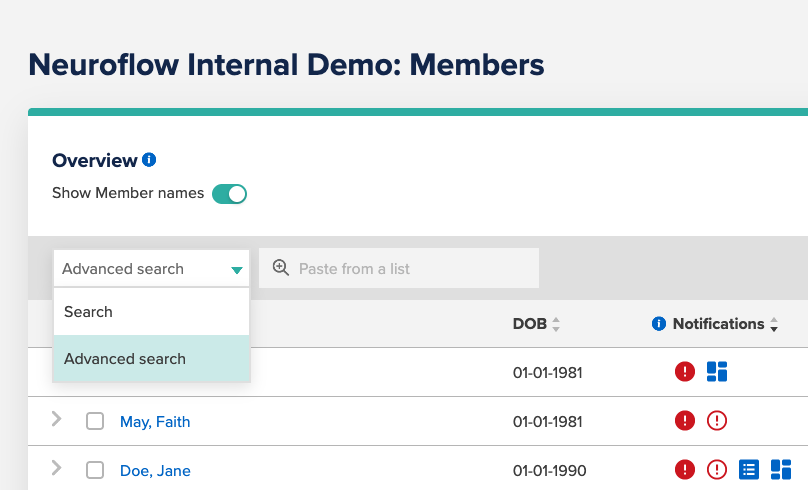Click the 01-01-1990 date of birth cell
Viewport: 808px width, 490px height.
549,471
